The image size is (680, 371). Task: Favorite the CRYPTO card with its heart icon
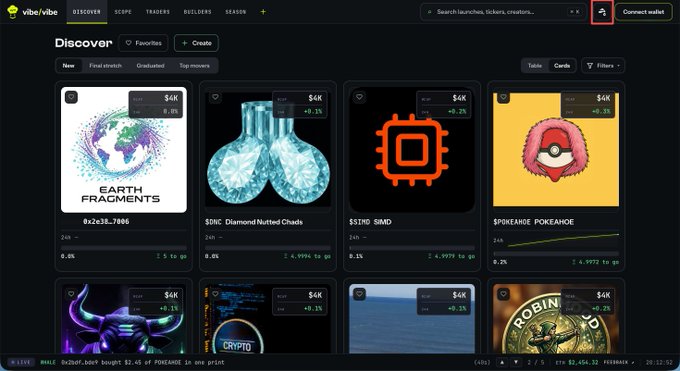tap(216, 294)
